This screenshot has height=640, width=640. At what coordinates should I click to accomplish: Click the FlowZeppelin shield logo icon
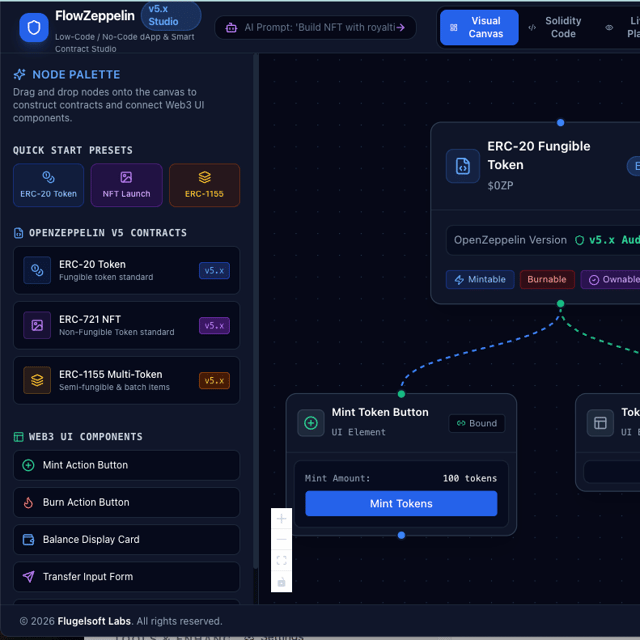[x=34, y=28]
